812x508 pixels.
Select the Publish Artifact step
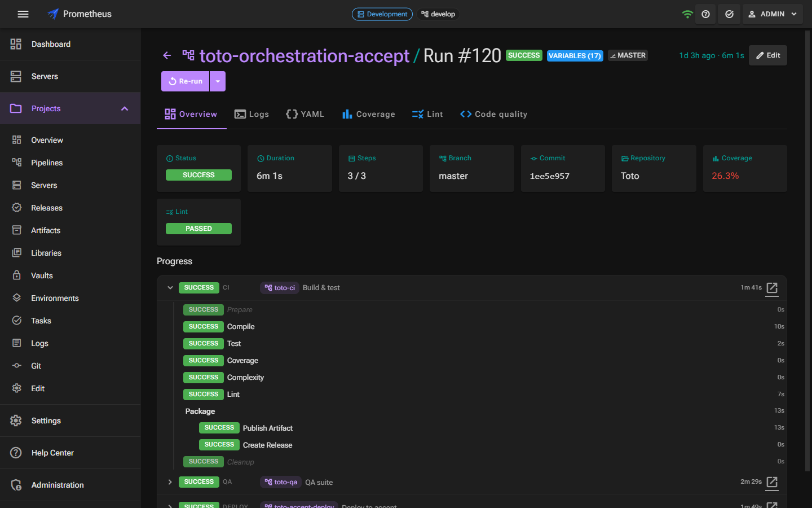[491, 428]
